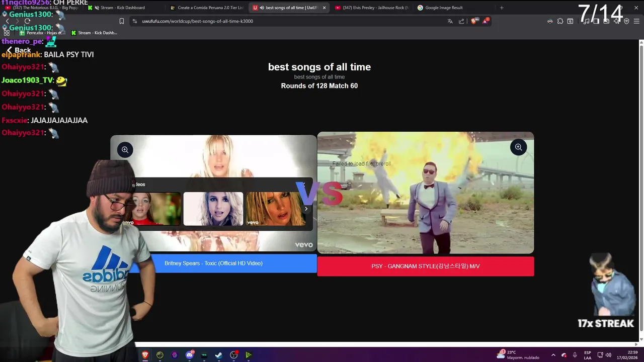Zoom into PSY Gangnam Style video

[x=518, y=147]
